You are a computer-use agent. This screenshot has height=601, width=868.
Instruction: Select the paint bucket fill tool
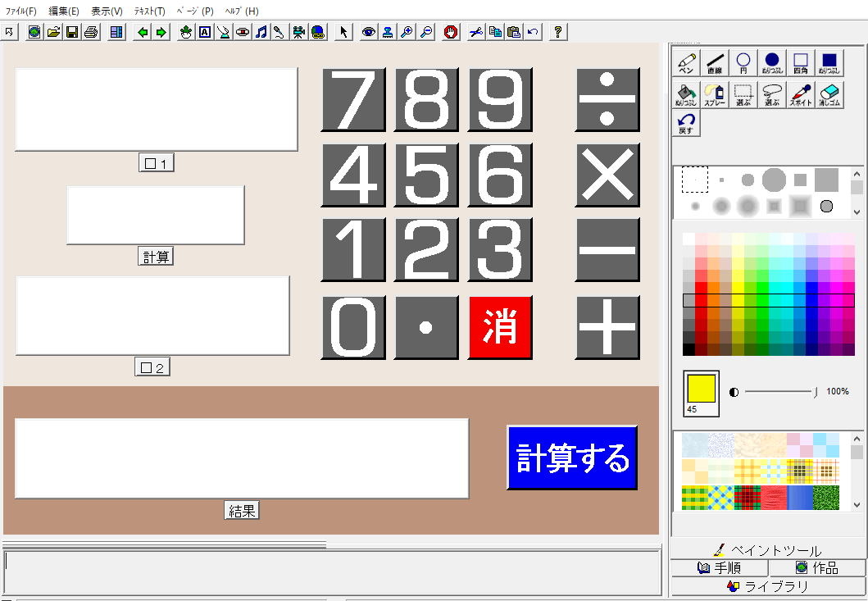[x=686, y=95]
